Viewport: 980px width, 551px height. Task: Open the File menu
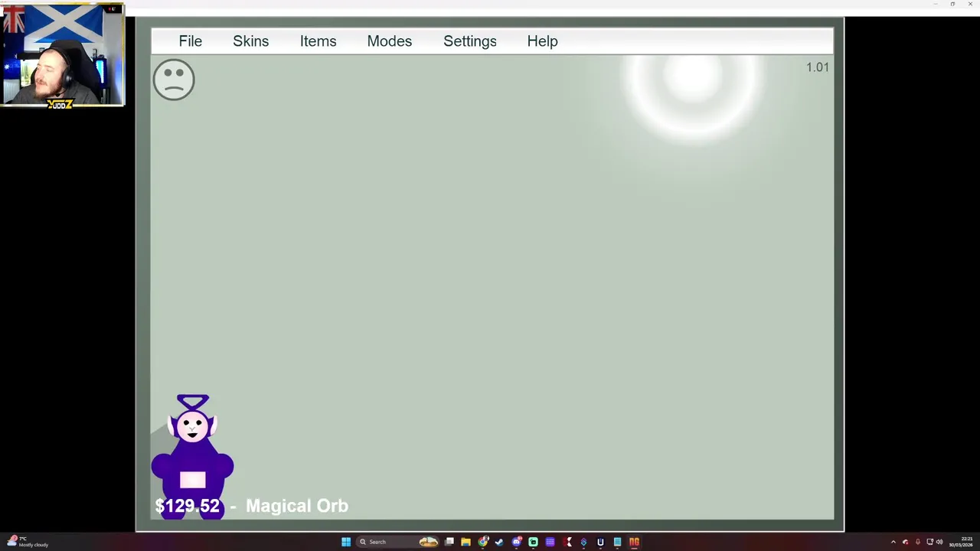click(190, 41)
